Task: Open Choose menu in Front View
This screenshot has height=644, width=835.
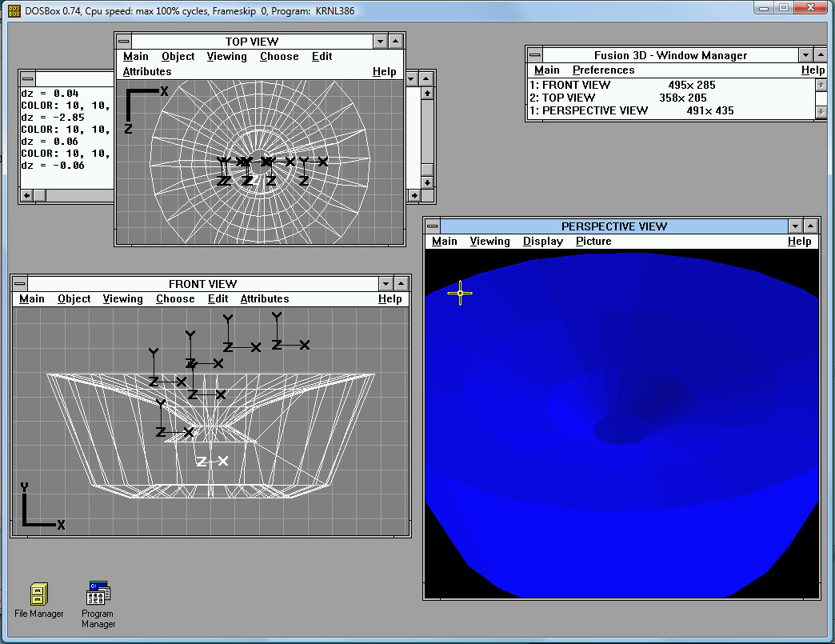Action: [175, 298]
